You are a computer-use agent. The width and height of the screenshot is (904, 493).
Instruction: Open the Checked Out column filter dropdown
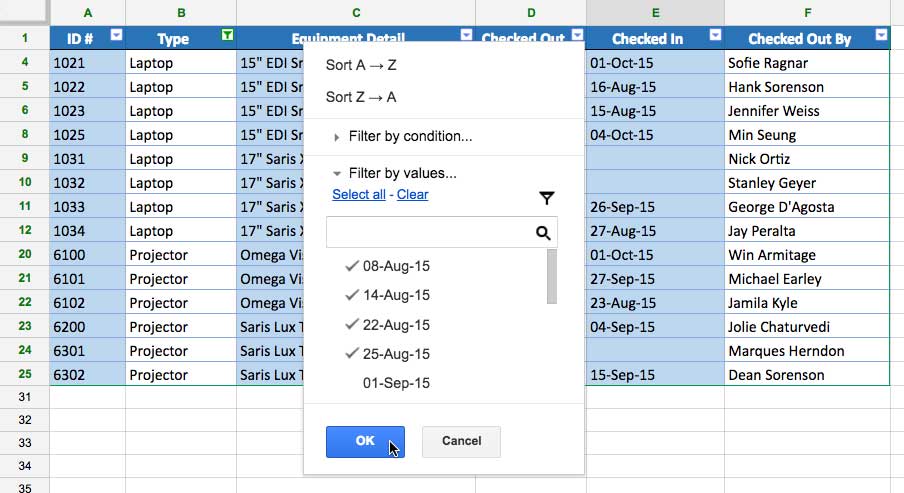pos(577,35)
